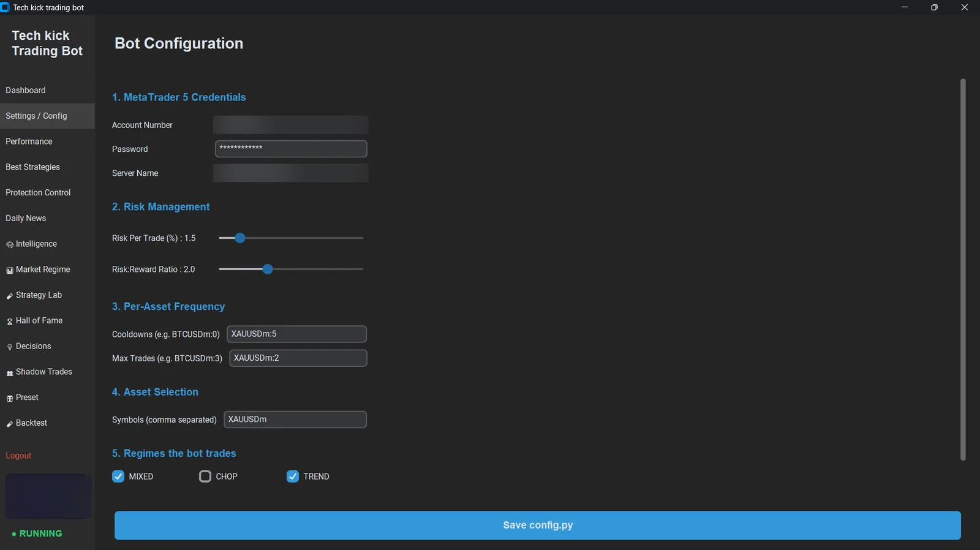Click the Server Name field
The height and width of the screenshot is (550, 980).
click(291, 173)
